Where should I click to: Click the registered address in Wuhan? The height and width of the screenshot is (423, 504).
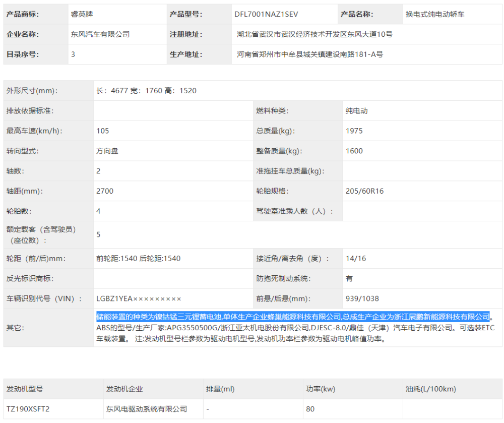click(314, 34)
